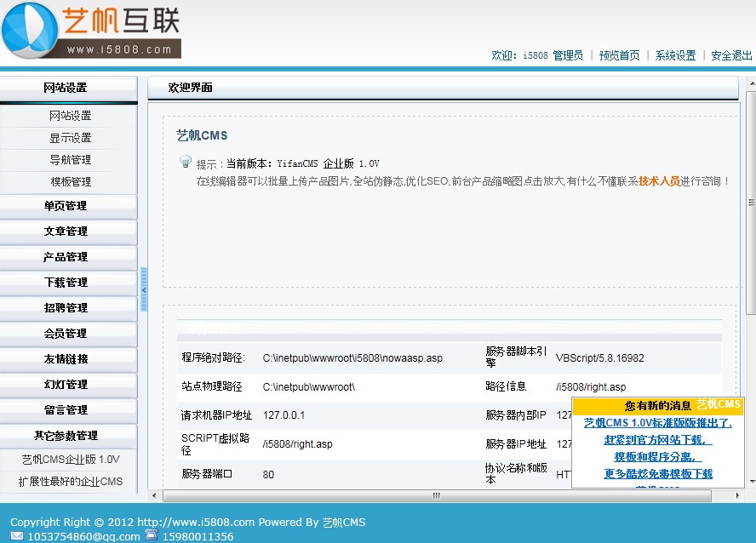
Task: Expand the 文章管理 menu section
Action: click(68, 231)
